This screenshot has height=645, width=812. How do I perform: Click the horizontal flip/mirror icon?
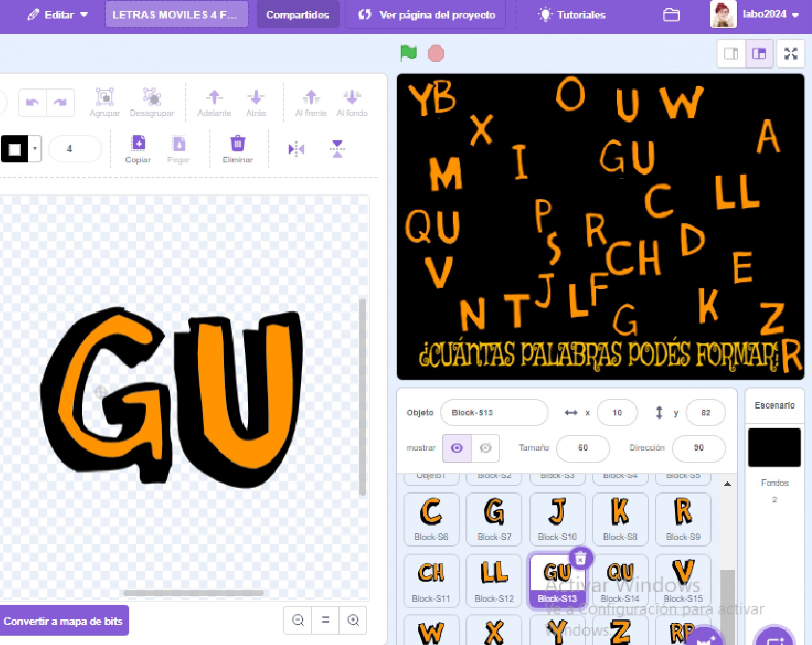pyautogui.click(x=298, y=147)
